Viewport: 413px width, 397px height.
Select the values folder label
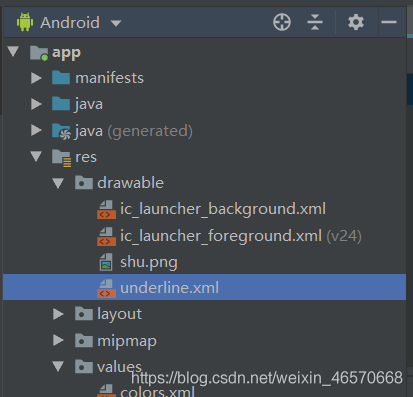click(119, 367)
